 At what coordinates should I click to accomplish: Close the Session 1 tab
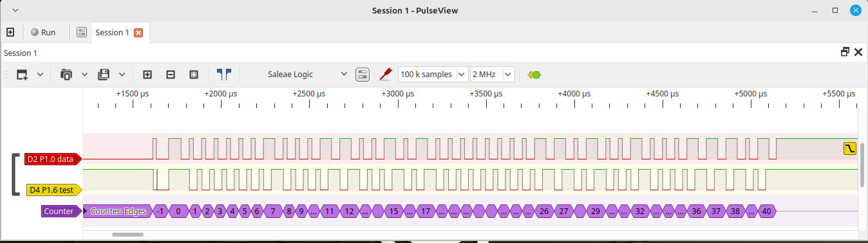tap(138, 32)
